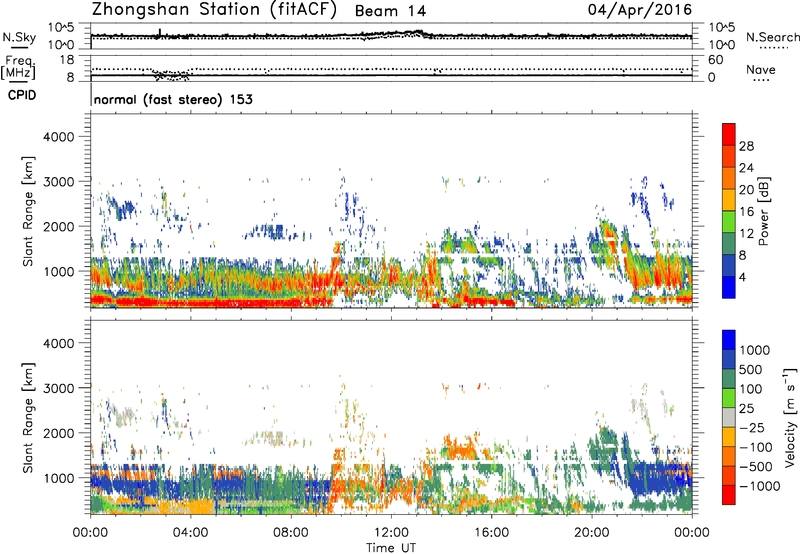Viewport: 800px width, 554px height.
Task: Click the 'Nave' legend label
Action: tap(761, 70)
